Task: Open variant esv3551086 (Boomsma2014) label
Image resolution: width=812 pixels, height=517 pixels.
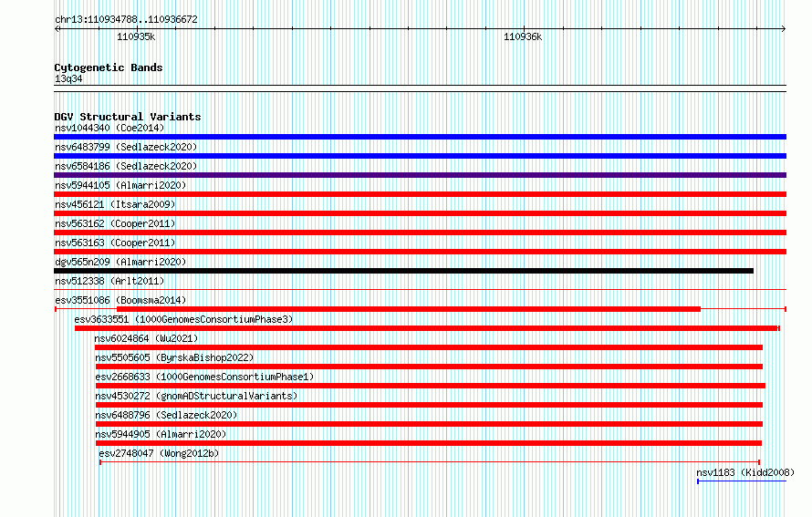Action: 120,300
